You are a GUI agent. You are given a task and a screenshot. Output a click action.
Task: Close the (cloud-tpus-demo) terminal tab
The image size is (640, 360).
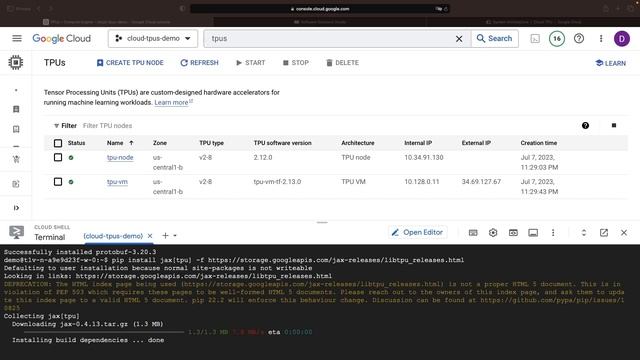coord(150,236)
